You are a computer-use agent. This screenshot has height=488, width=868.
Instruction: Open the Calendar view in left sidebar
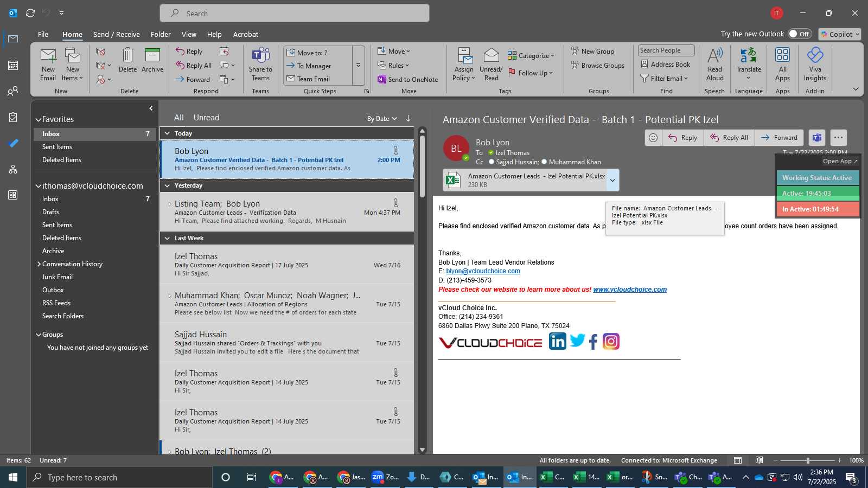[x=13, y=65]
